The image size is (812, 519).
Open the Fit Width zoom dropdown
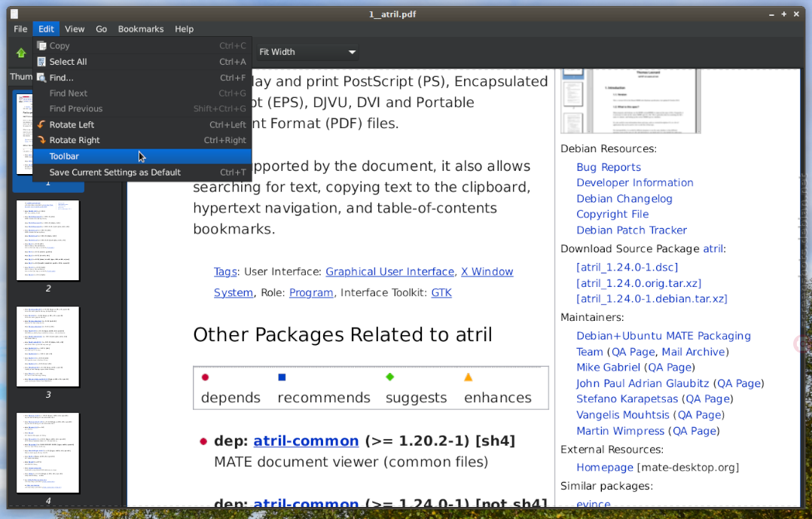tap(307, 52)
